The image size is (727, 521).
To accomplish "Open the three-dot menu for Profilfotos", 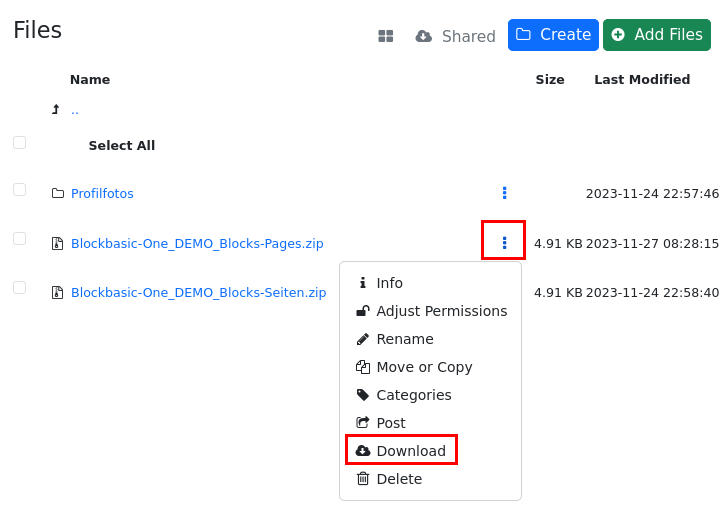I will pyautogui.click(x=504, y=193).
